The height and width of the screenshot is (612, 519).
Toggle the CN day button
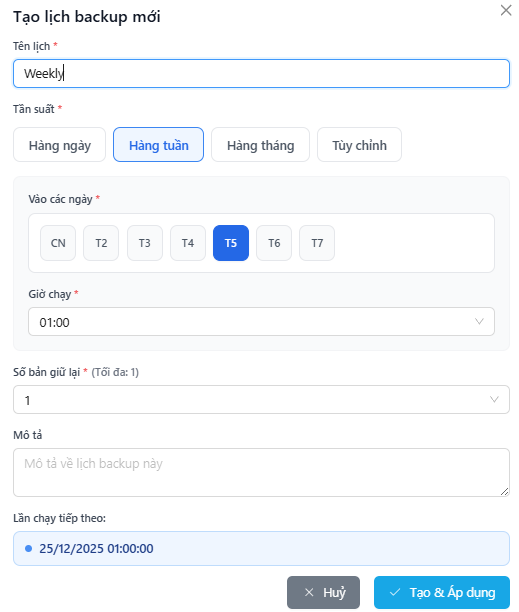pos(58,243)
